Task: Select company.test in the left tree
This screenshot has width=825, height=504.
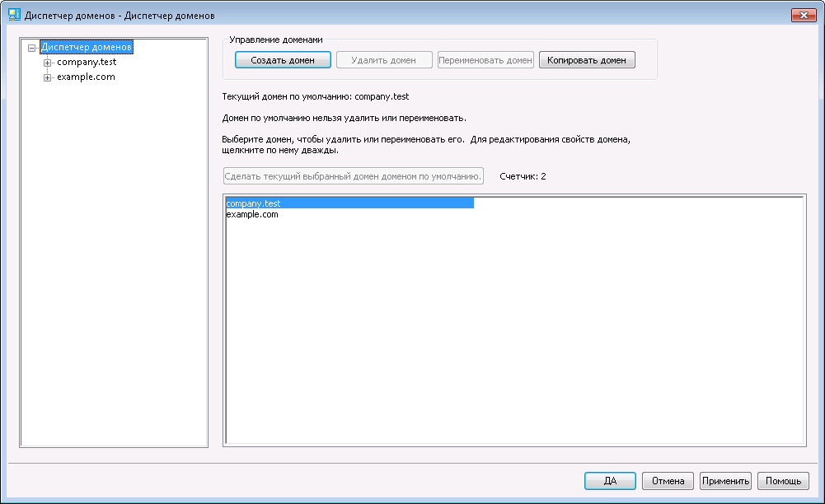Action: pyautogui.click(x=87, y=62)
